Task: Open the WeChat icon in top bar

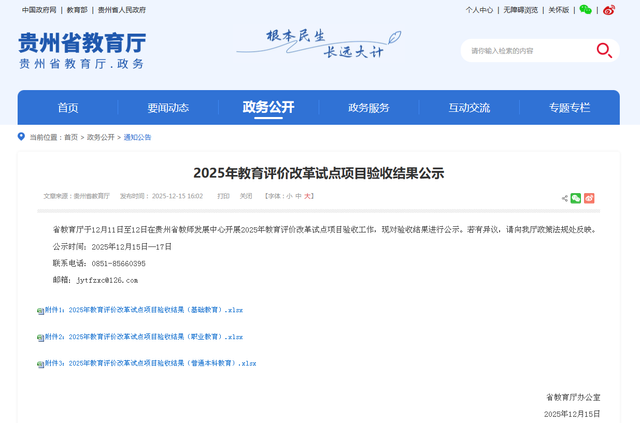Action: 585,10
